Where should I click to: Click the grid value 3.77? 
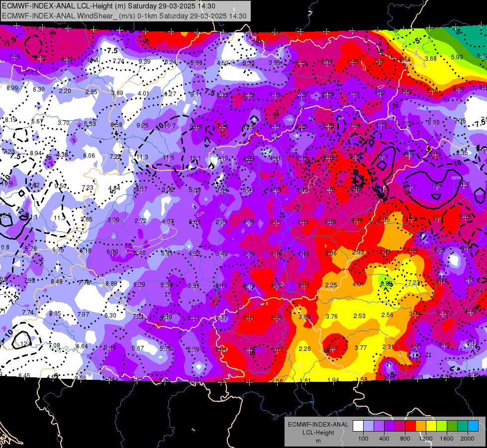pos(361,347)
